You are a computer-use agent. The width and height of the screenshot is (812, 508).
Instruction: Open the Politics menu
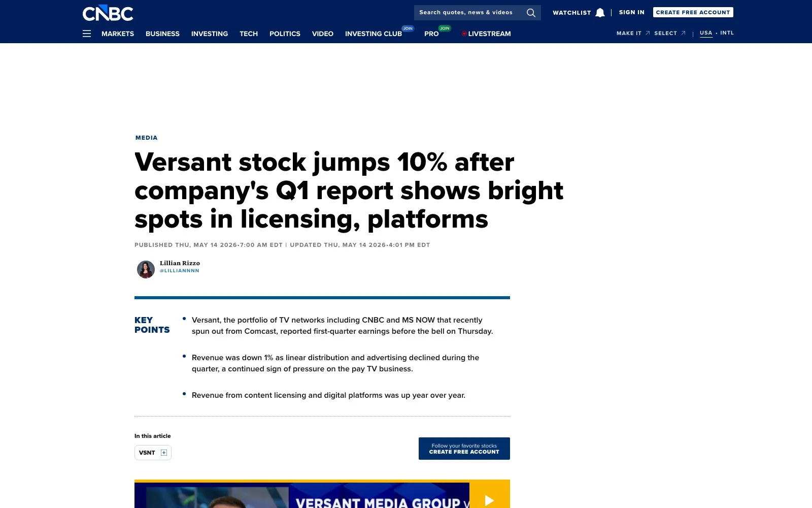(285, 34)
